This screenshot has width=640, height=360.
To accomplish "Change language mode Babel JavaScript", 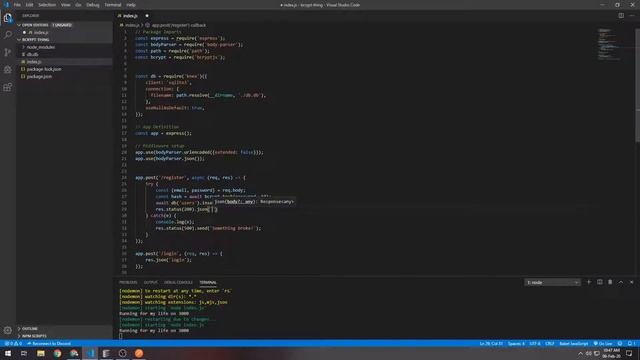I will (x=573, y=344).
